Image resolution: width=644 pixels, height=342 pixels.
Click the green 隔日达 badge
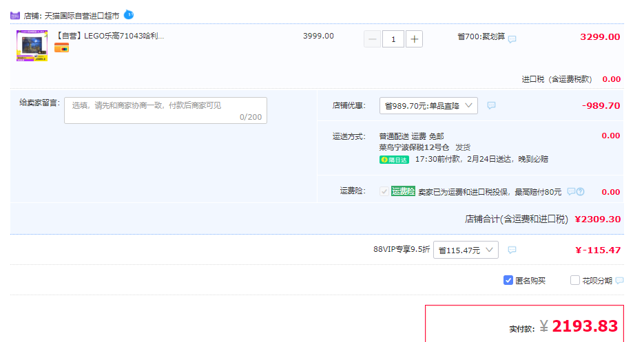(394, 160)
